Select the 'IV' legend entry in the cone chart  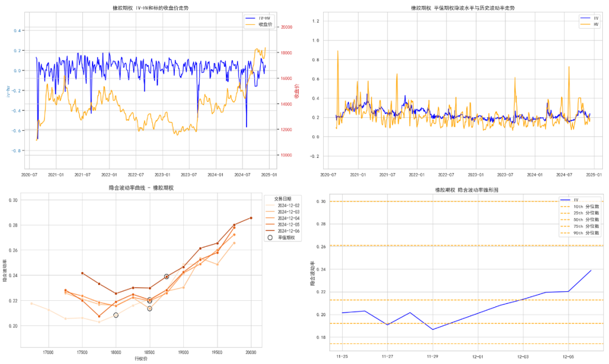(570, 200)
